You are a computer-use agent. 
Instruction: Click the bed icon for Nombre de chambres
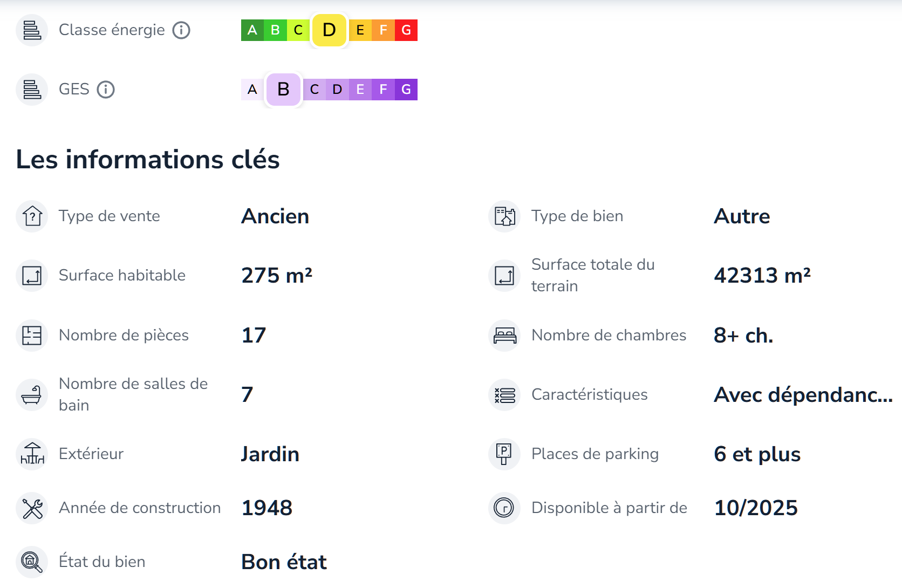[x=504, y=336]
